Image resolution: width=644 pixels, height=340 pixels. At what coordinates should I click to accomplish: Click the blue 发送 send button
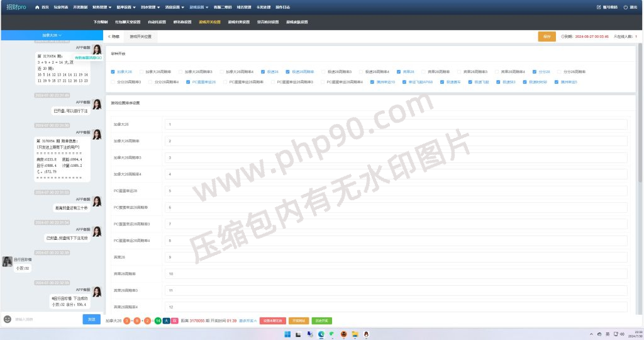tap(91, 319)
